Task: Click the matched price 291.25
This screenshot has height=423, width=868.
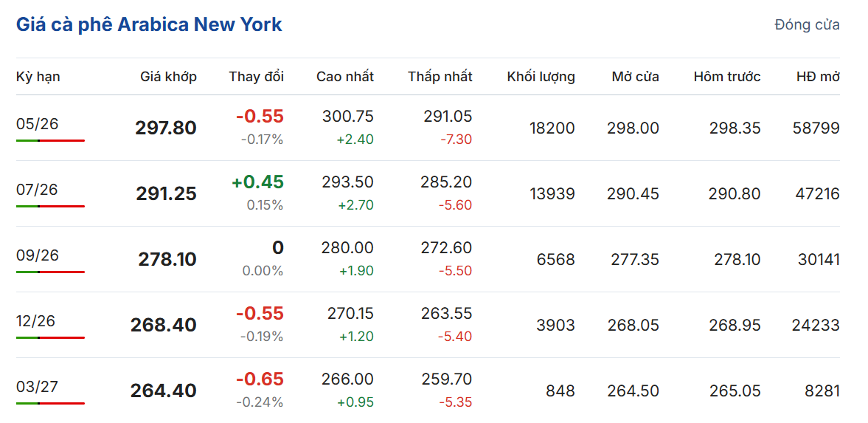Action: click(166, 194)
